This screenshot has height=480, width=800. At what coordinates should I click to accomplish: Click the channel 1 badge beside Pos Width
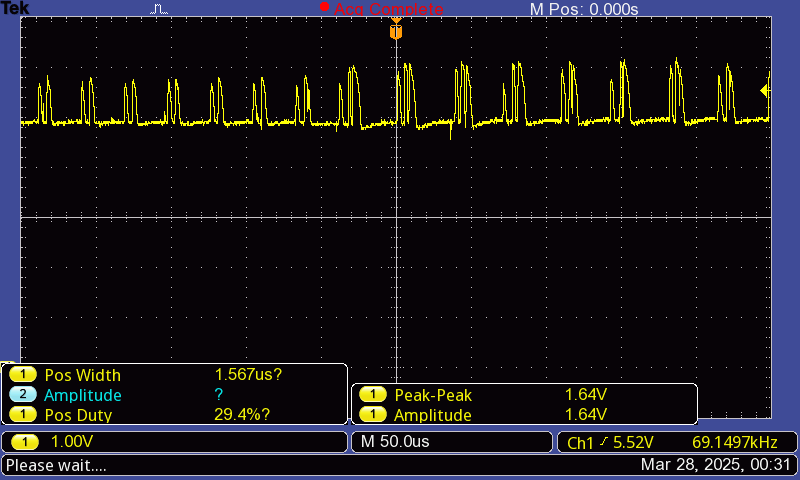tap(23, 374)
